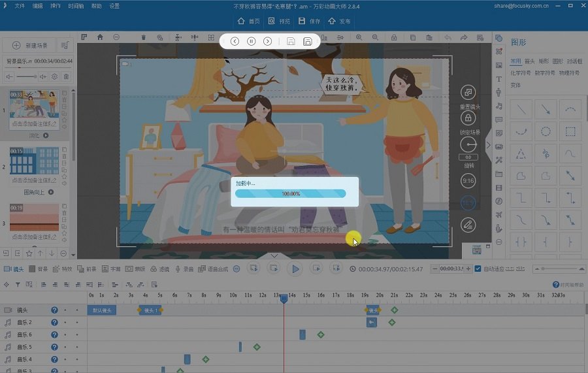Viewport: 588px width, 373px height.
Task: Delete background music with trash icon
Action: (66, 76)
